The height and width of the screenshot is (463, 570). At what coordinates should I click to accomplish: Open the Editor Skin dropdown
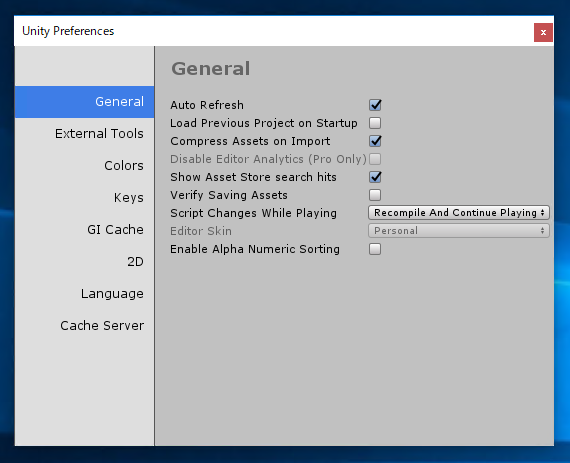[x=459, y=231]
